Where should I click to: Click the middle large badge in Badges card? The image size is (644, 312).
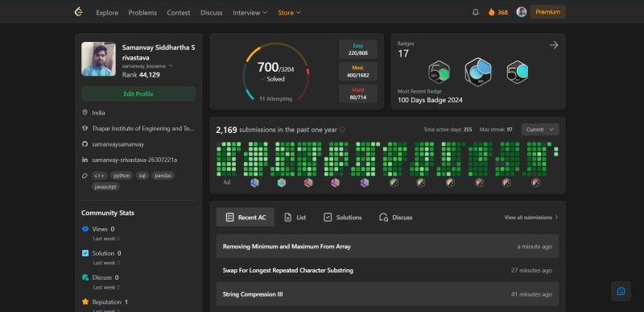pos(478,72)
